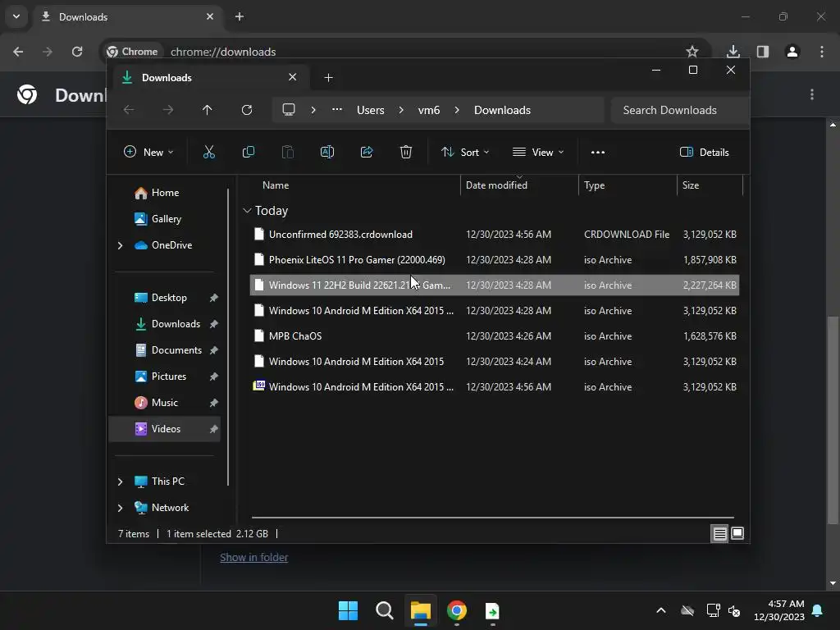Open the Chrome tab search dropdown arrow
Screen dimensions: 840x630
[16, 16]
